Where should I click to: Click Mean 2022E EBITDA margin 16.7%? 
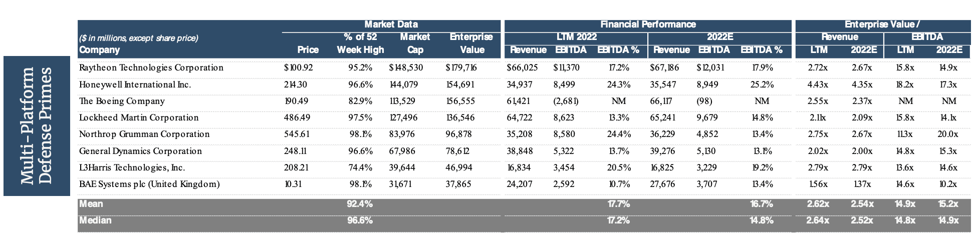click(x=761, y=204)
